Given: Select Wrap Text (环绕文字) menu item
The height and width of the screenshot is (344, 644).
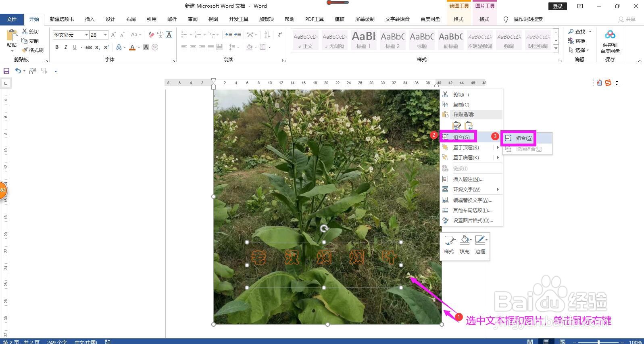Looking at the screenshot, I should click(471, 190).
